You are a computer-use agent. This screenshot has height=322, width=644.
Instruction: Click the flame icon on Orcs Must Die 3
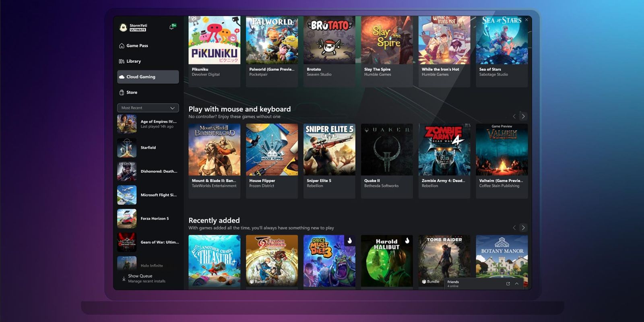coord(349,240)
